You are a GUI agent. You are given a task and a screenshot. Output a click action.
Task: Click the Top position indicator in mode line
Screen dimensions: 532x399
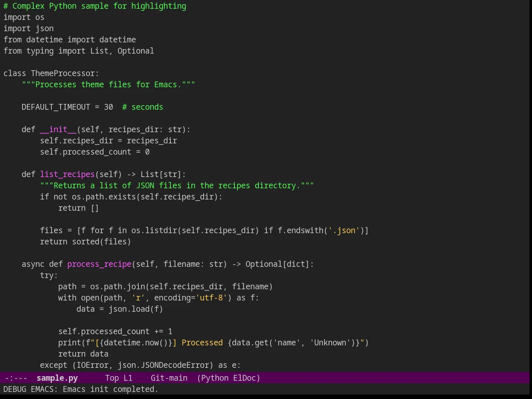pyautogui.click(x=112, y=378)
